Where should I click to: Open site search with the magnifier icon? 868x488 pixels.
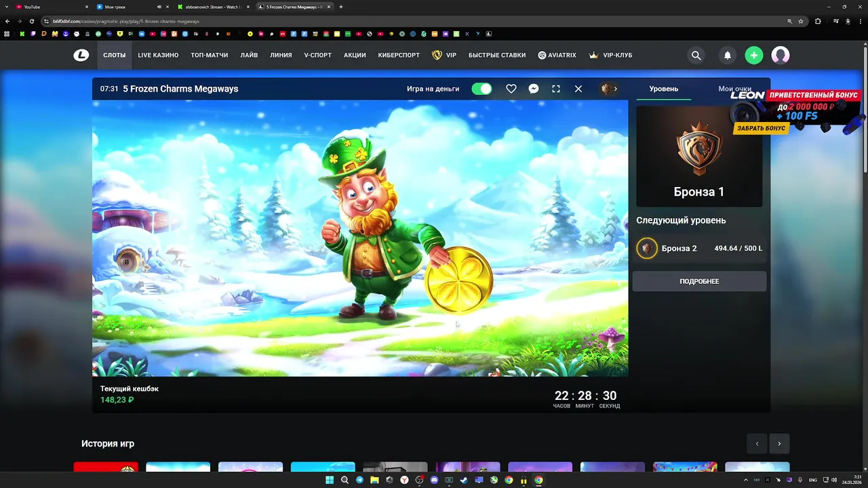tap(696, 56)
